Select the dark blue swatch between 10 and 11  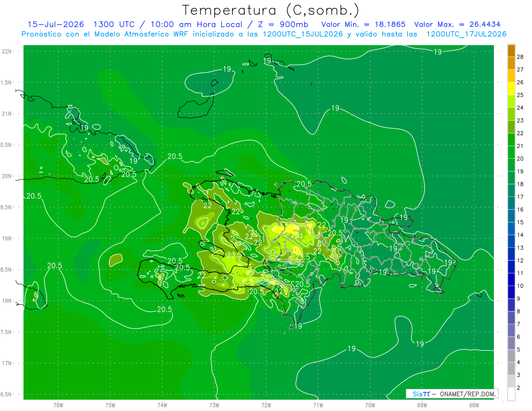tap(512, 279)
